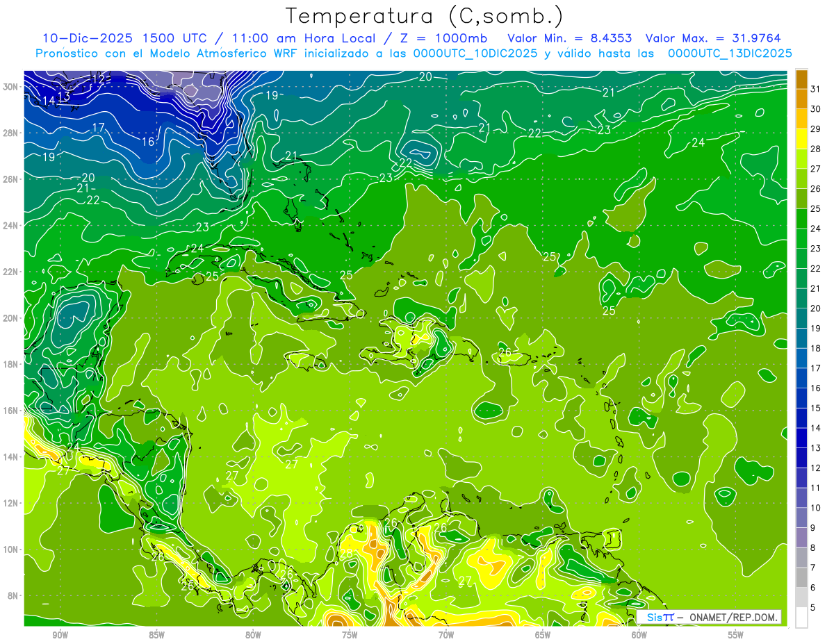
Task: Click the brown colorbar segment above 31
Action: pos(801,79)
